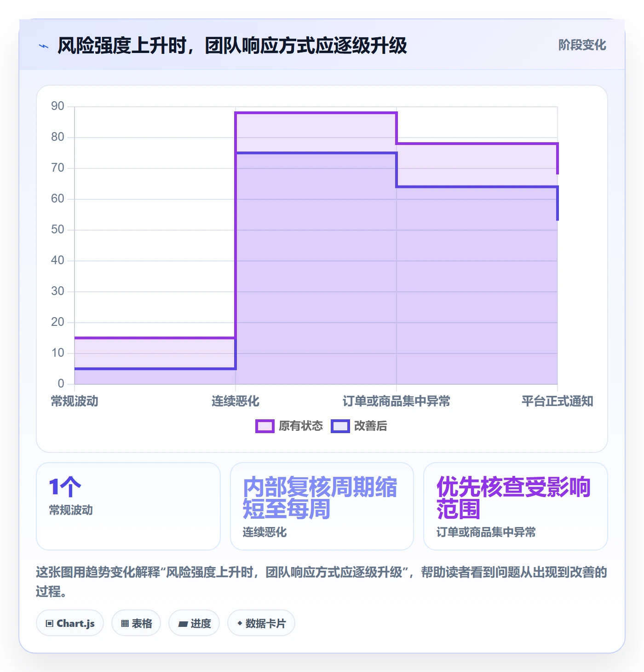
Task: Click the 0 y-axis tick value
Action: point(61,384)
